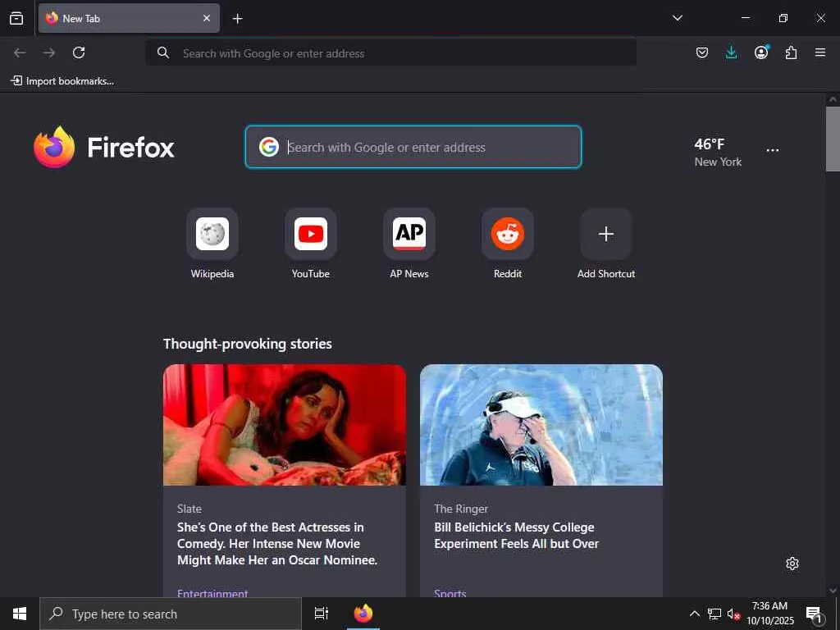Click the Firefox logo on the page
The image size is (840, 630).
[104, 147]
